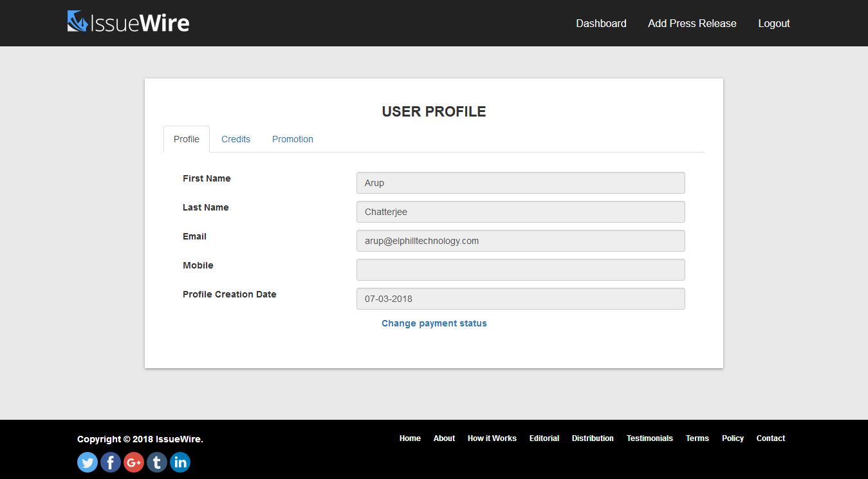This screenshot has height=479, width=868.
Task: Open the How it Works footer link
Action: [x=492, y=438]
